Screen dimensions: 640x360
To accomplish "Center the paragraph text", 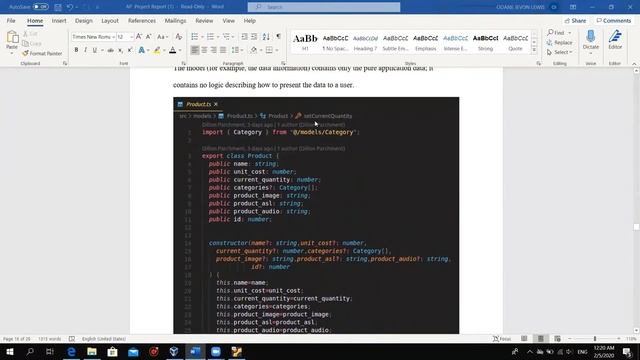I will point(204,50).
